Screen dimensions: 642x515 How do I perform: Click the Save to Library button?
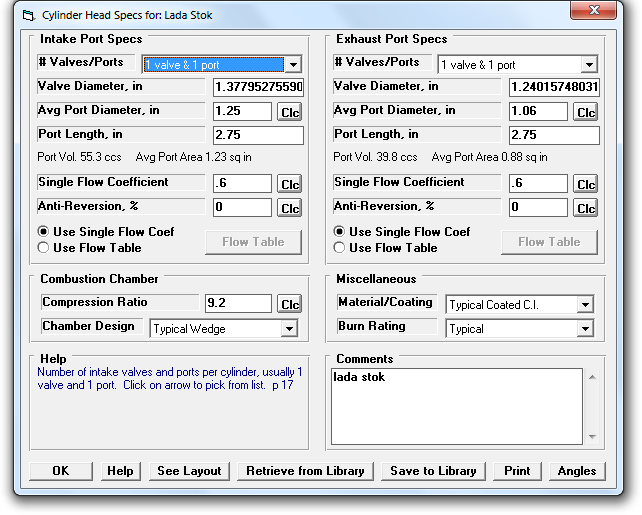click(434, 471)
